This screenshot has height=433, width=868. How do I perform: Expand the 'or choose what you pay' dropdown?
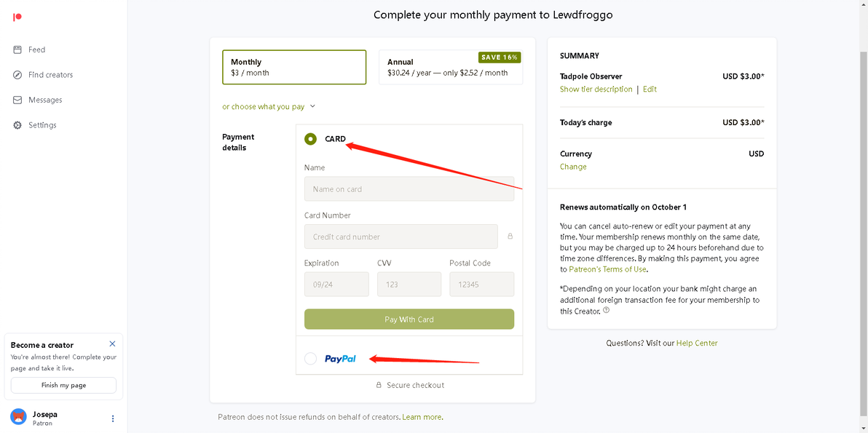[269, 107]
